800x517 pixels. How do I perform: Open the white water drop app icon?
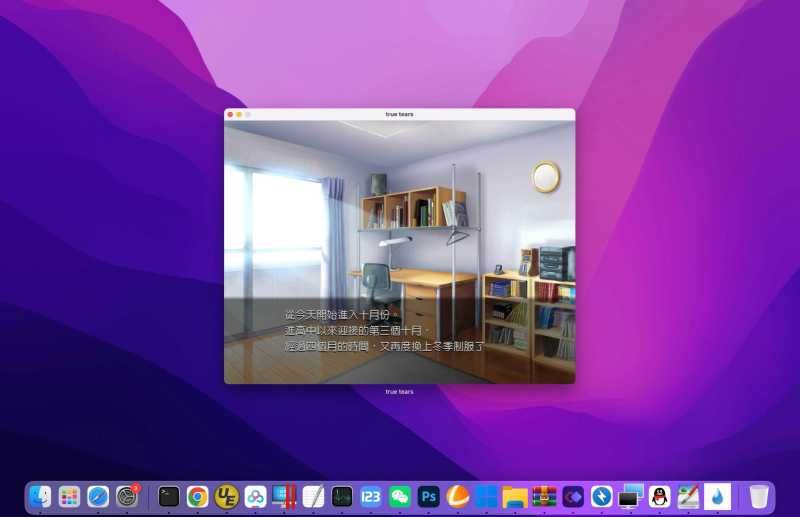pos(717,497)
